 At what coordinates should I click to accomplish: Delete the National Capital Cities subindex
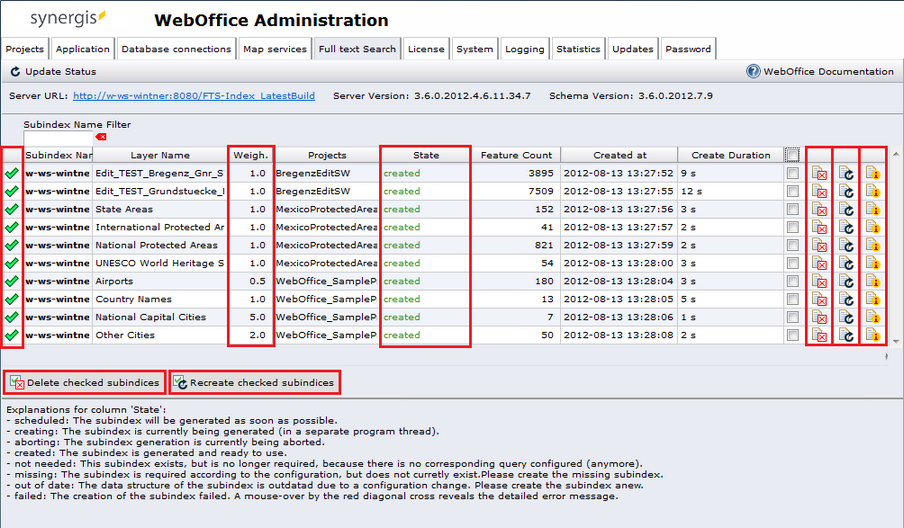819,317
